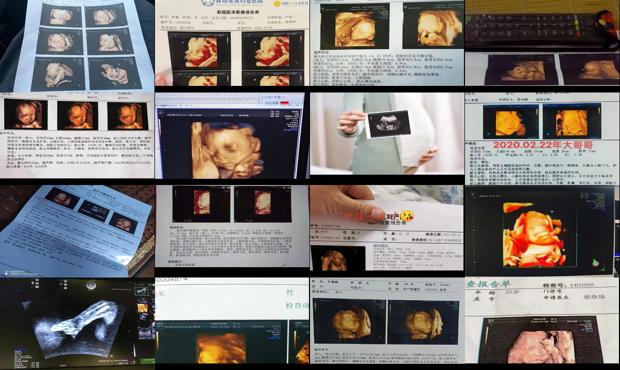Click the small color preview beside grayscale scan
The image size is (620, 370).
[x=143, y=308]
